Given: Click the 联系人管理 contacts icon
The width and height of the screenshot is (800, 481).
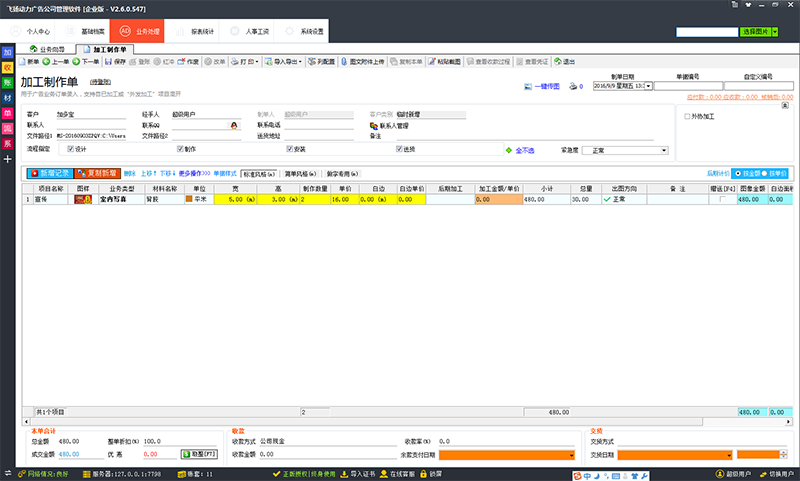Looking at the screenshot, I should tap(374, 126).
